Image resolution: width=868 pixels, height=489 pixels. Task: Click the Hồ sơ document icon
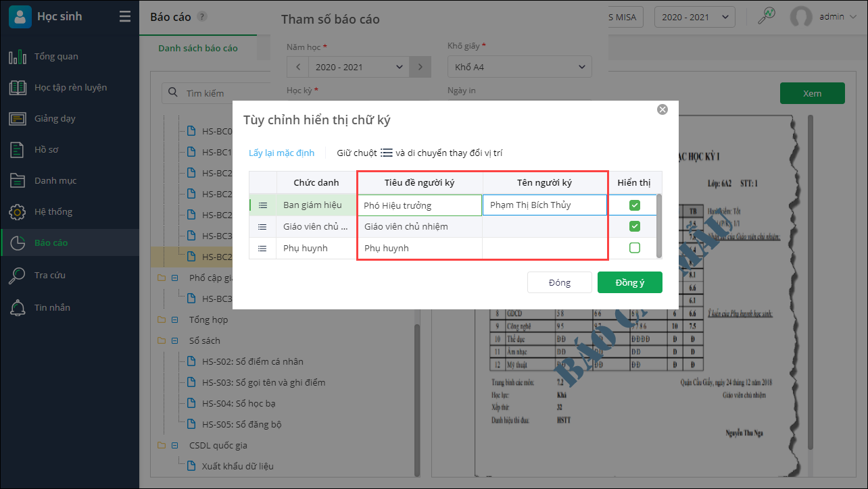click(18, 149)
